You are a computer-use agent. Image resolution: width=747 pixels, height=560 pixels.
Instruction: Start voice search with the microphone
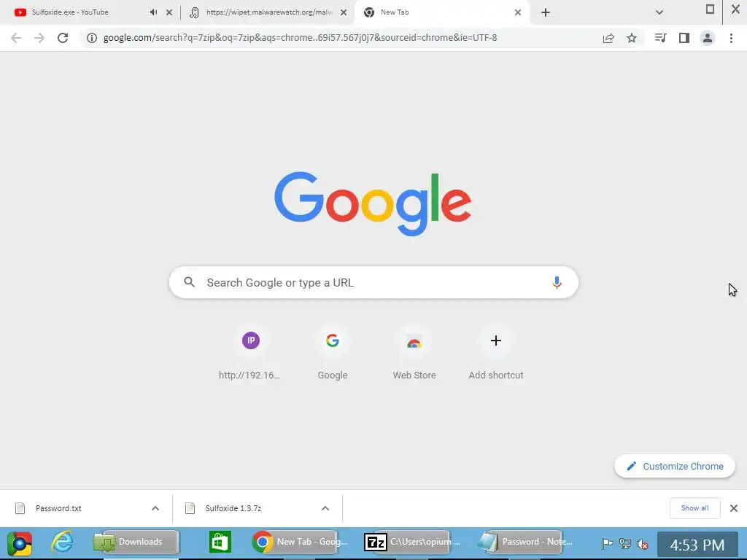pos(557,282)
